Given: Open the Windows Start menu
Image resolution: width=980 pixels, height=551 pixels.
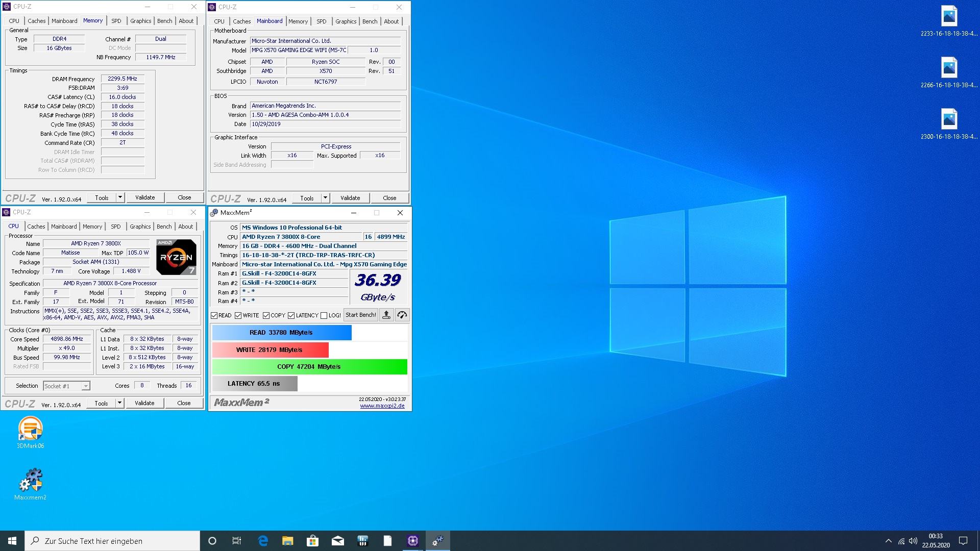Looking at the screenshot, I should (12, 541).
